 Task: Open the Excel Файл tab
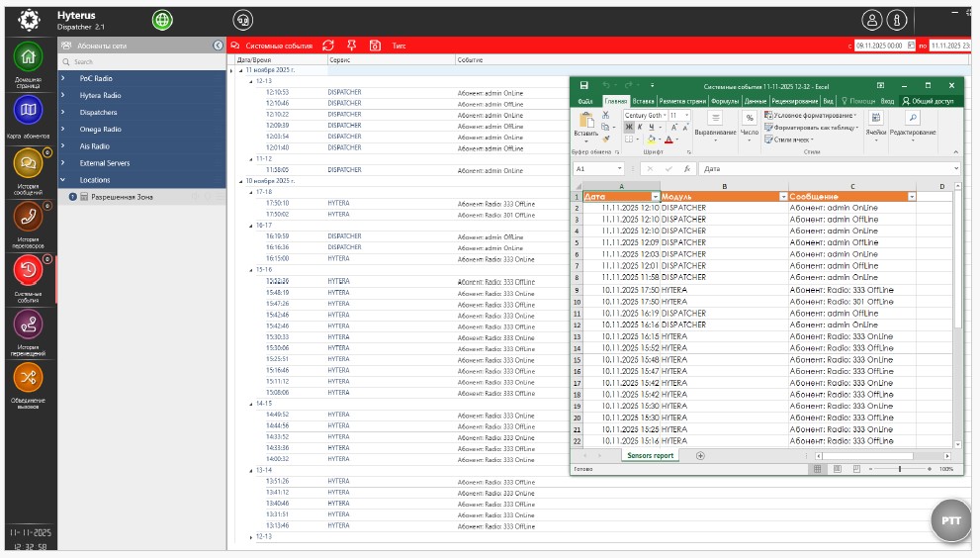[585, 101]
